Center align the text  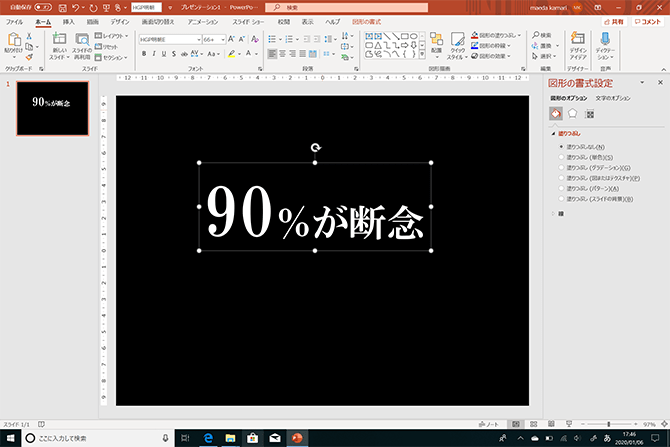(x=282, y=54)
